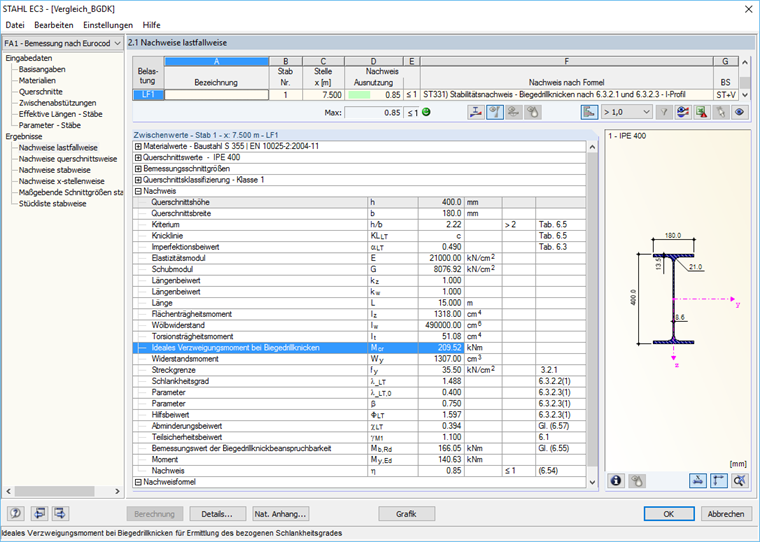Select 'Stückliste stabweise' tree item

click(x=53, y=204)
